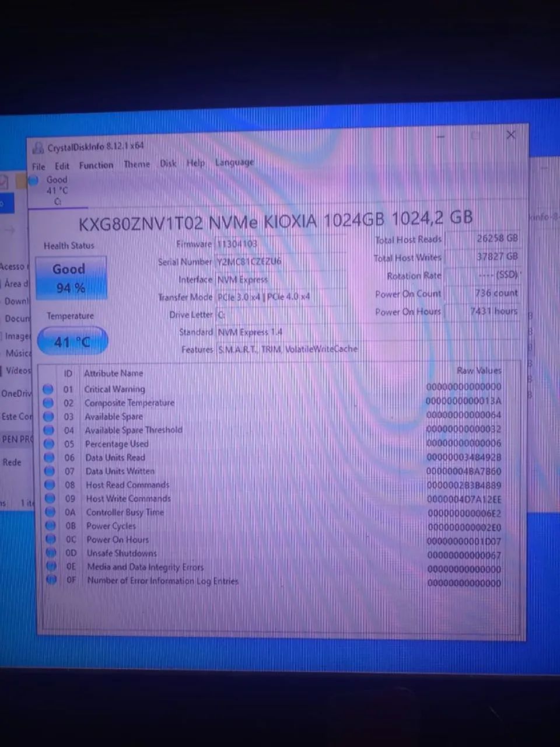Image resolution: width=560 pixels, height=747 pixels.
Task: Click the blue status dot for Critical Warning
Action: 48,389
